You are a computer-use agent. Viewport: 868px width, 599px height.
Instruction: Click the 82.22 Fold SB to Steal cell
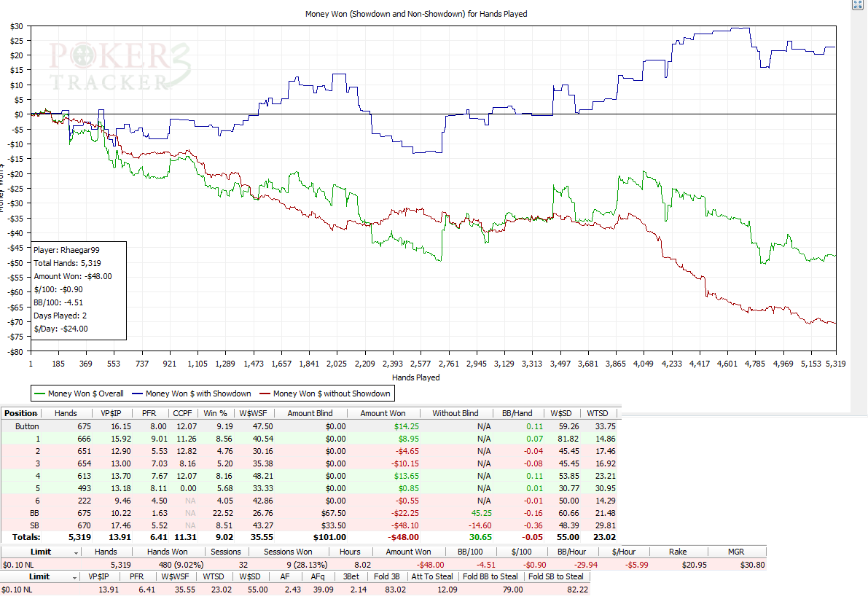coord(577,590)
